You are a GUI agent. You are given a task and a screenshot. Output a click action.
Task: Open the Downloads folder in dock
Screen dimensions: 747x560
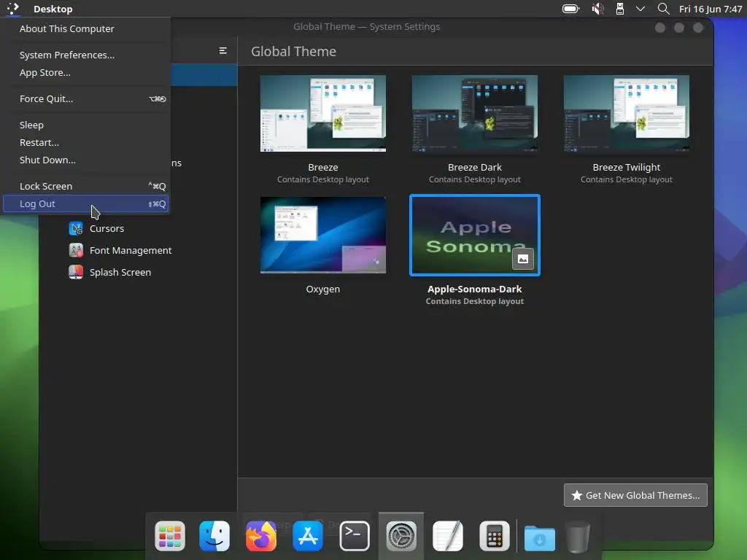[540, 537]
